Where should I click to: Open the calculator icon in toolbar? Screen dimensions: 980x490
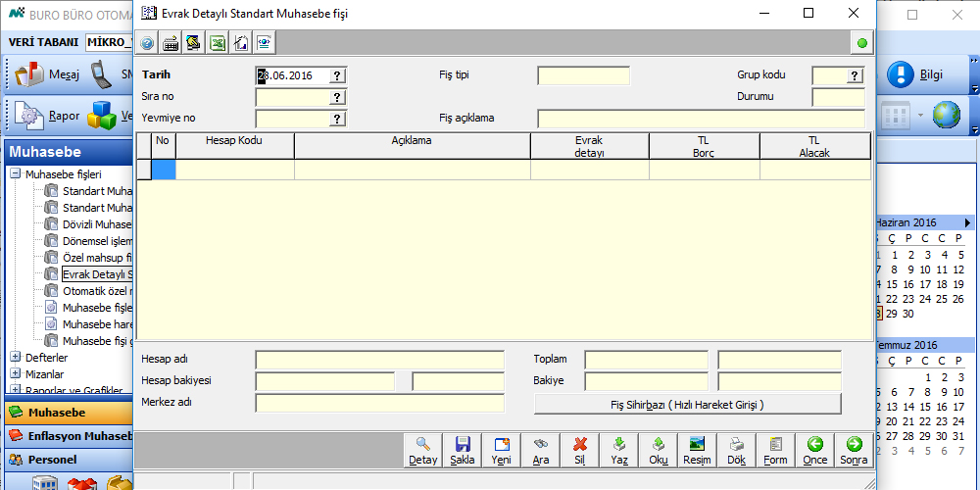click(171, 43)
